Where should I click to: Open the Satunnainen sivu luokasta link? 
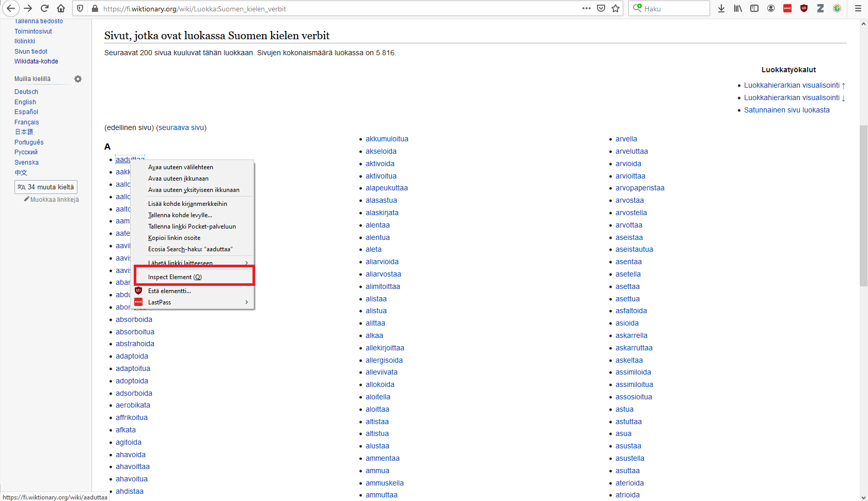[x=786, y=110]
